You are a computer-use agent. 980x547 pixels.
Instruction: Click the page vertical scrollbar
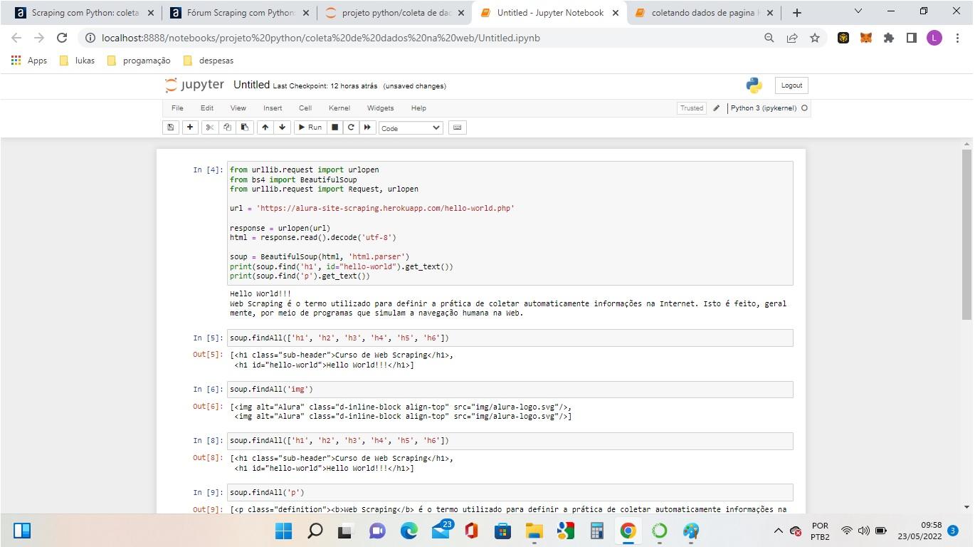click(x=966, y=235)
